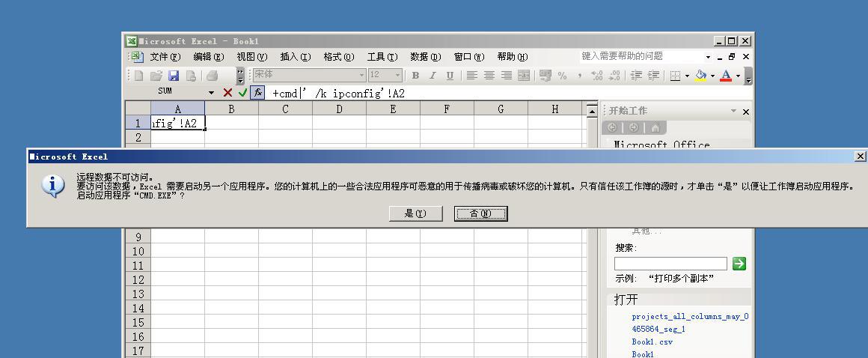Open the 工具(T) menu

click(x=382, y=56)
